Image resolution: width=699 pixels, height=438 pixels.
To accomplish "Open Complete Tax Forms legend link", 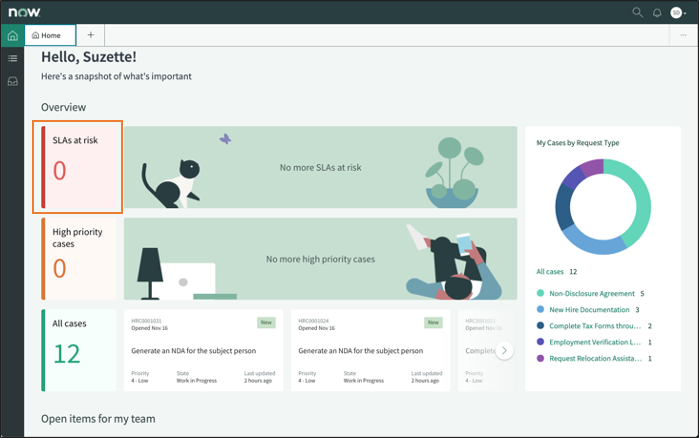I will click(x=595, y=326).
